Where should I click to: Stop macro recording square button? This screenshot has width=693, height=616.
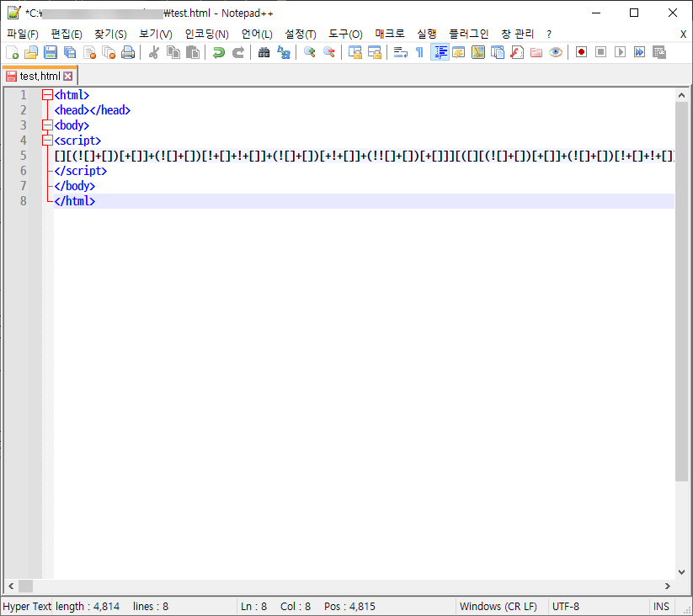click(600, 52)
